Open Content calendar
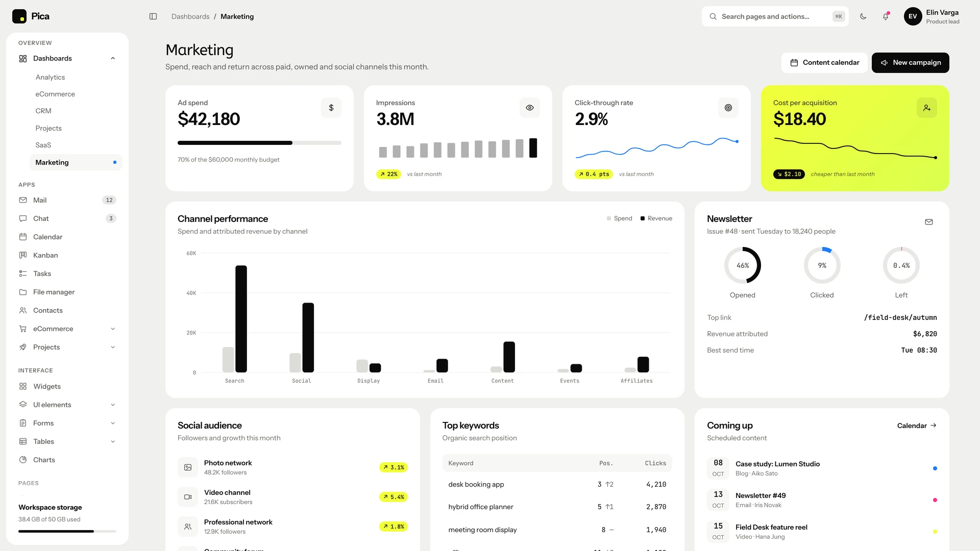Screen dimensions: 980x551 click(824, 63)
